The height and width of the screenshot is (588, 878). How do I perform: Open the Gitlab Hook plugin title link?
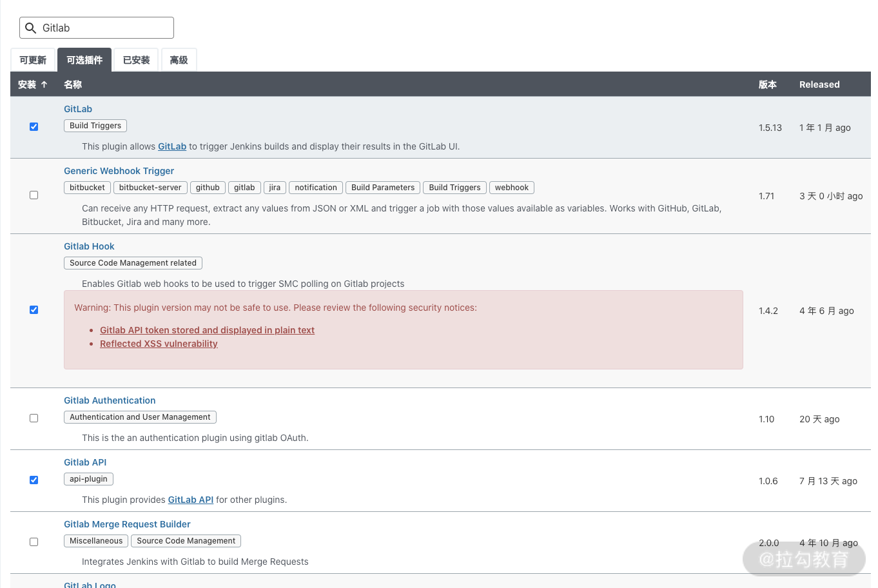pos(89,246)
